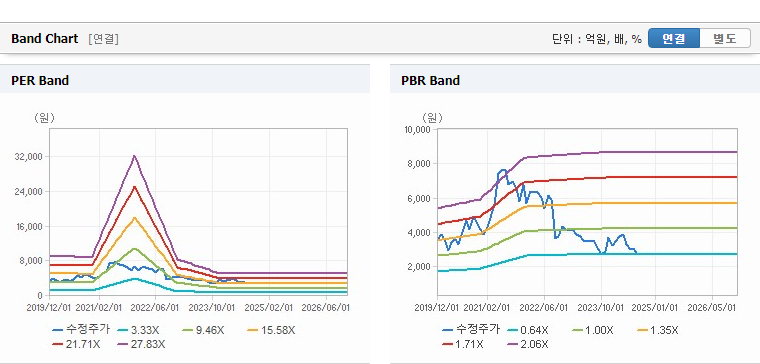
Task: Toggle the 2.06X legend entry
Action: click(x=528, y=344)
